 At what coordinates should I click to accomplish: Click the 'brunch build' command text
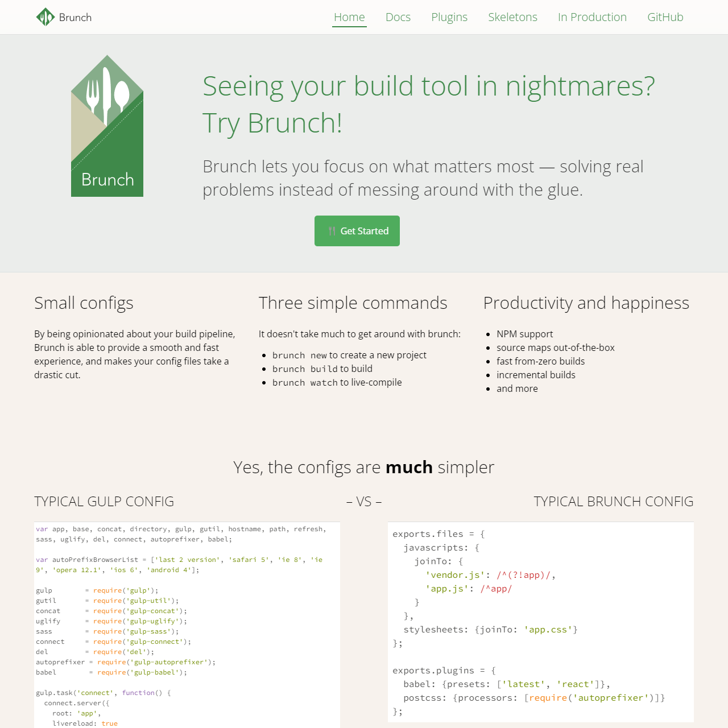[305, 369]
